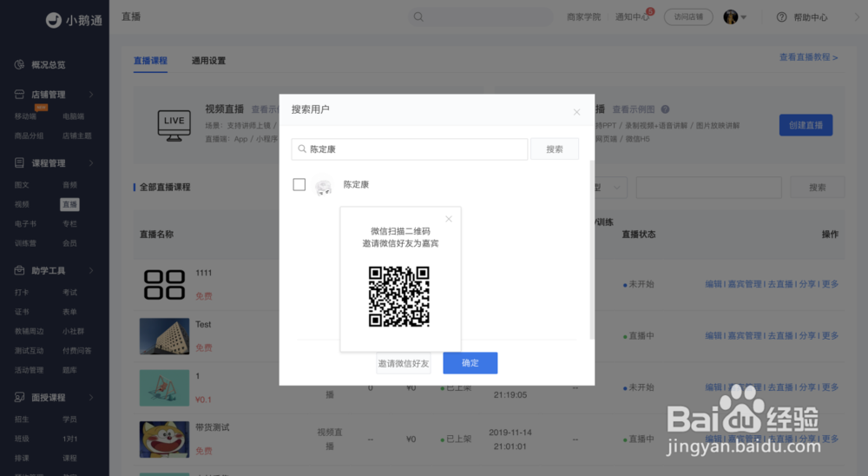Screen dimensions: 868x476
Task: Switch to the 通用设置 tab
Action: click(208, 61)
